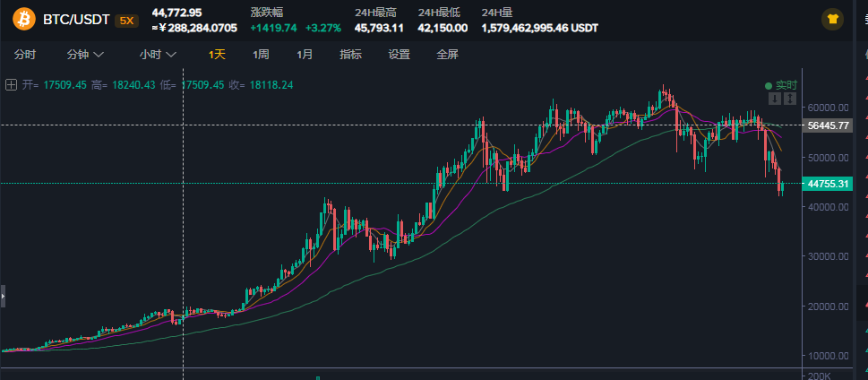Switch to the 1月 monthly interval
This screenshot has height=380, width=868.
(x=305, y=55)
